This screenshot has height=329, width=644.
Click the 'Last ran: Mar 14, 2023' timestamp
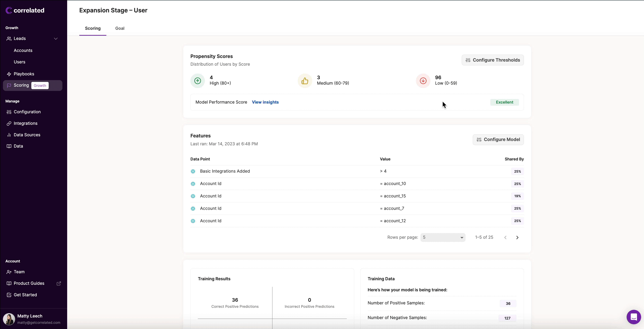[224, 144]
